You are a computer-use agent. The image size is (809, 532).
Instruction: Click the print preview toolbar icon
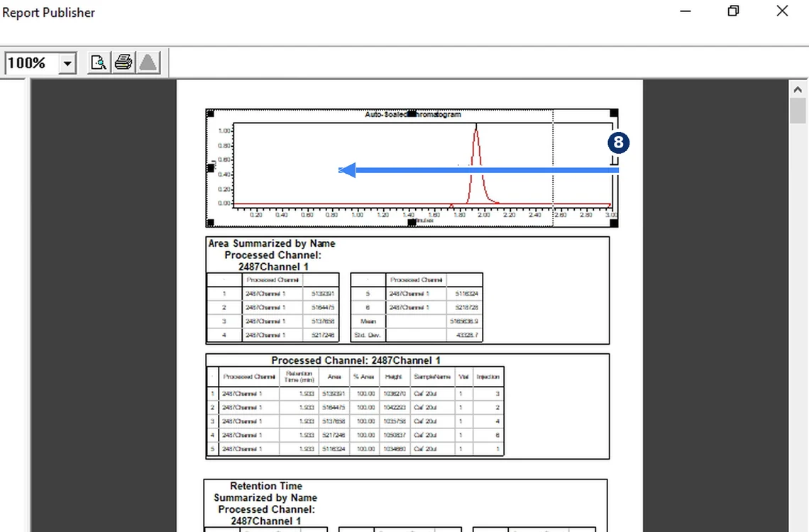(x=99, y=63)
